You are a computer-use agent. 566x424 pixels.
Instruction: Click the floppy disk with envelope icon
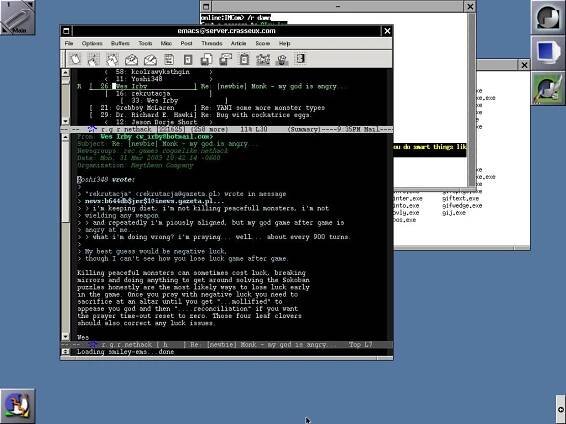pos(226,59)
